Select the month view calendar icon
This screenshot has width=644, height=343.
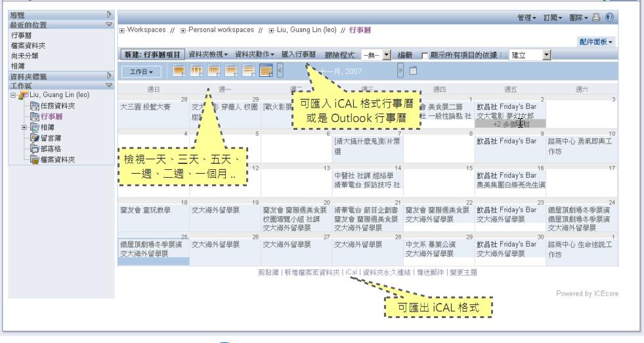click(x=266, y=71)
